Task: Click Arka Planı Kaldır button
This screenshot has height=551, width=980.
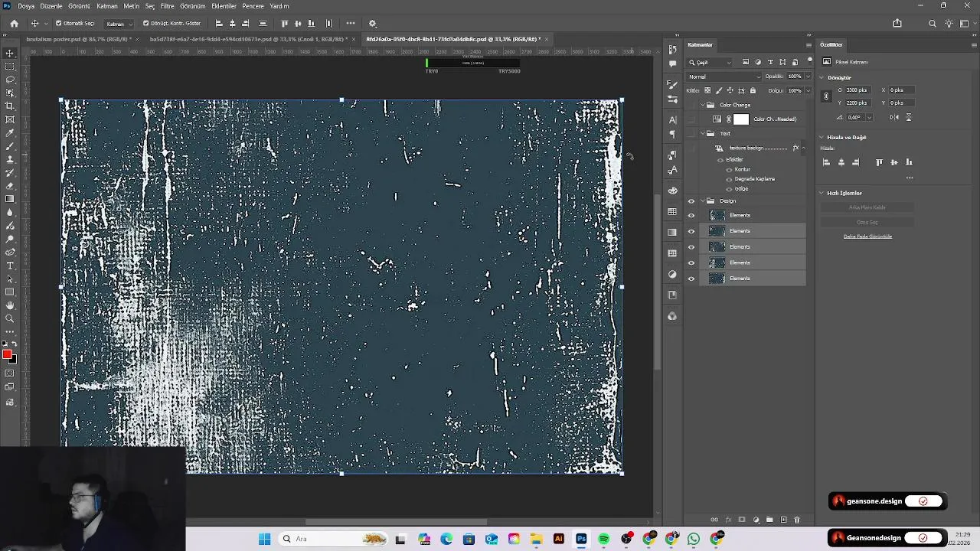Action: coord(867,207)
